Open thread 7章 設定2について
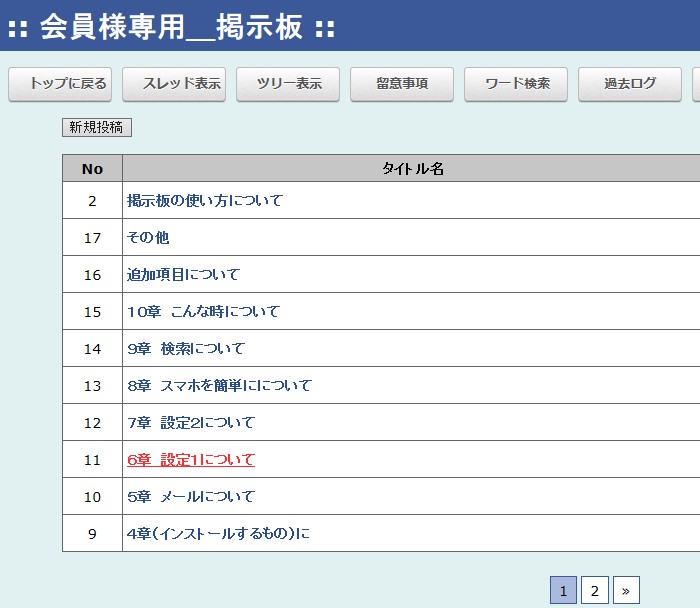700x608 pixels. coord(191,423)
